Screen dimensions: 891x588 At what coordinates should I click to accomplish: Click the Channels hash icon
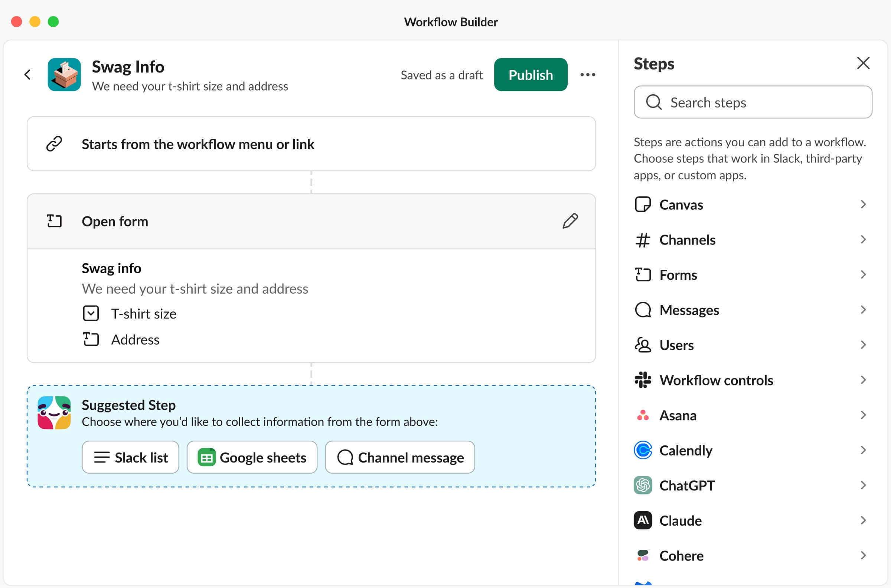click(643, 240)
